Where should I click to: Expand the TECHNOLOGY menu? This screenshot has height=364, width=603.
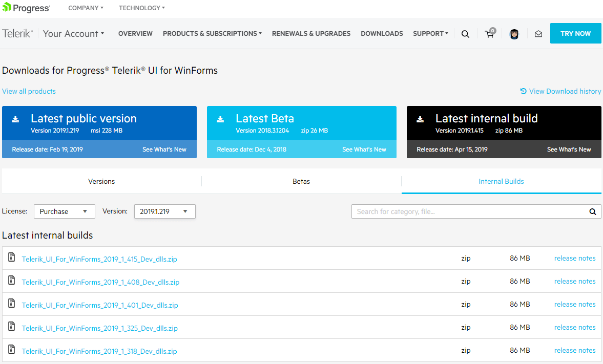[141, 8]
